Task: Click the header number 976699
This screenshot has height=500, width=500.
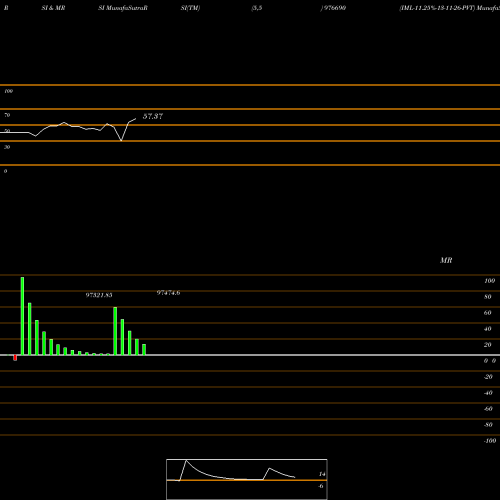Action: tap(335, 8)
